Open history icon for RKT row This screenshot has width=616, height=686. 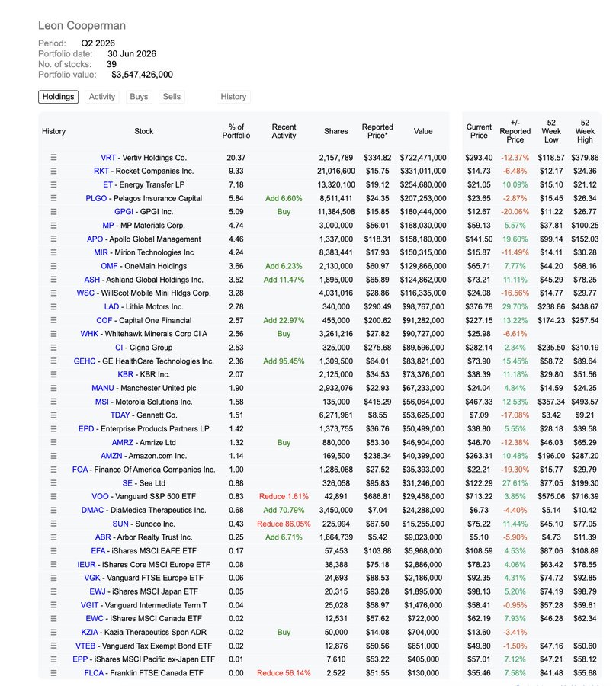53,171
